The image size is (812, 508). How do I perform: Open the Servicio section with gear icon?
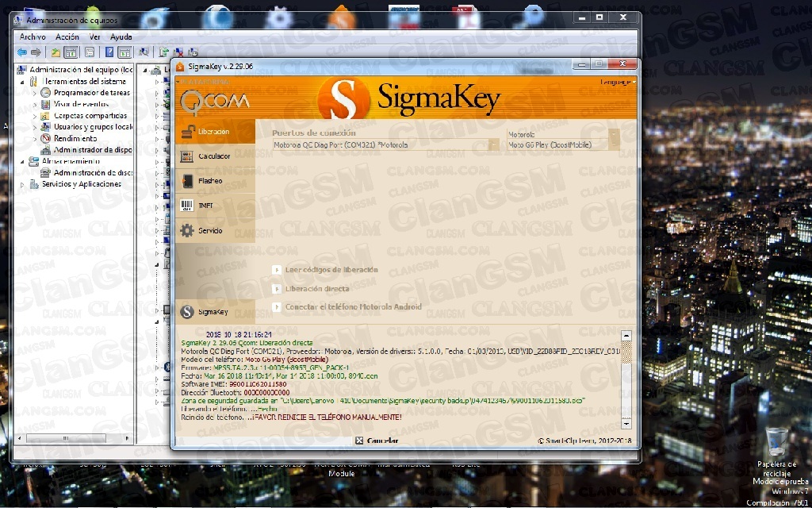tap(215, 231)
